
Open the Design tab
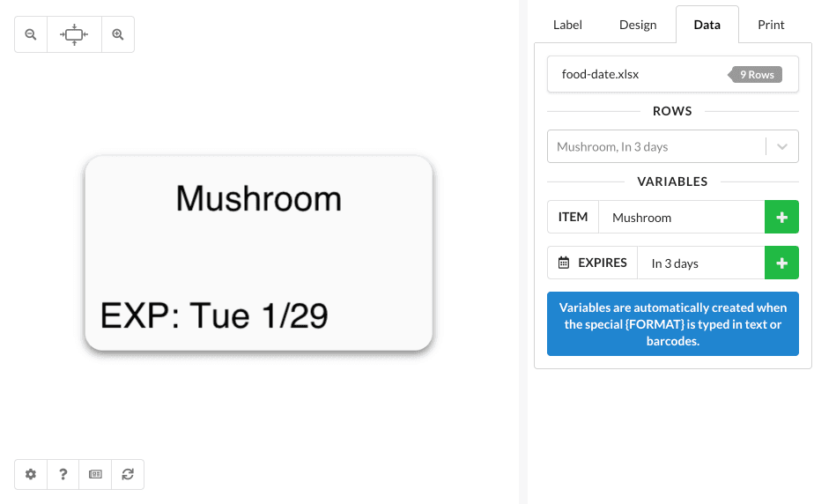[638, 25]
